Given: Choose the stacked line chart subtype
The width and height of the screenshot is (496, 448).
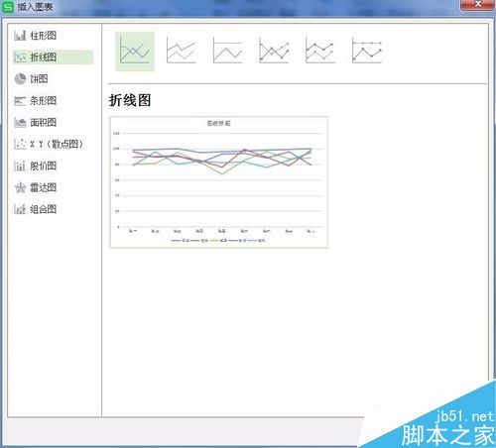Looking at the screenshot, I should pyautogui.click(x=181, y=51).
